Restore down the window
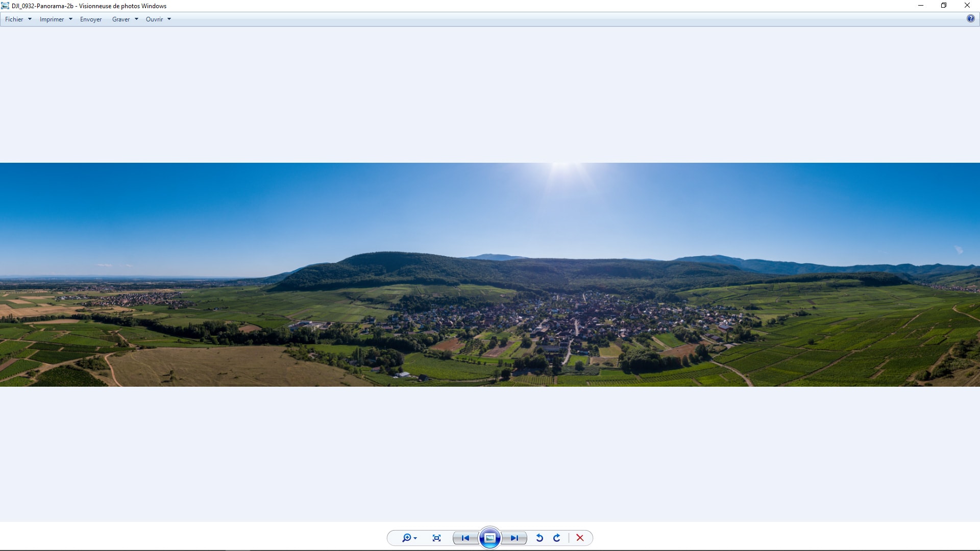Viewport: 980px width, 551px height. click(x=944, y=6)
